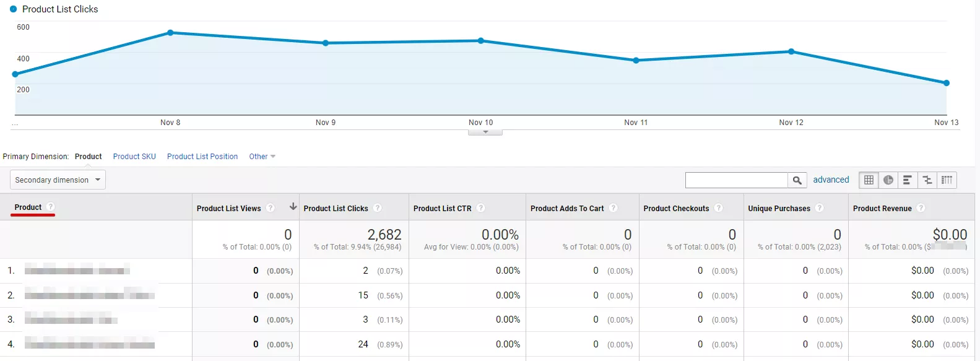Open help for Product List CTR
This screenshot has width=980, height=361.
click(x=481, y=208)
